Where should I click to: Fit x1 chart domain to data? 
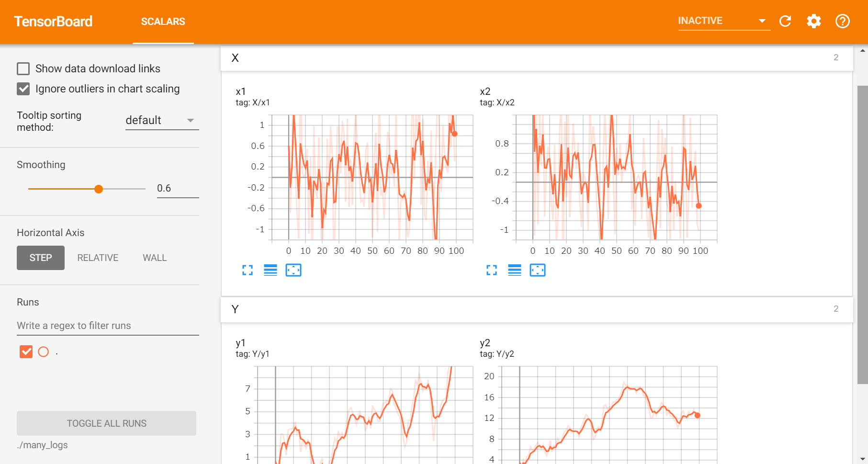pyautogui.click(x=293, y=270)
